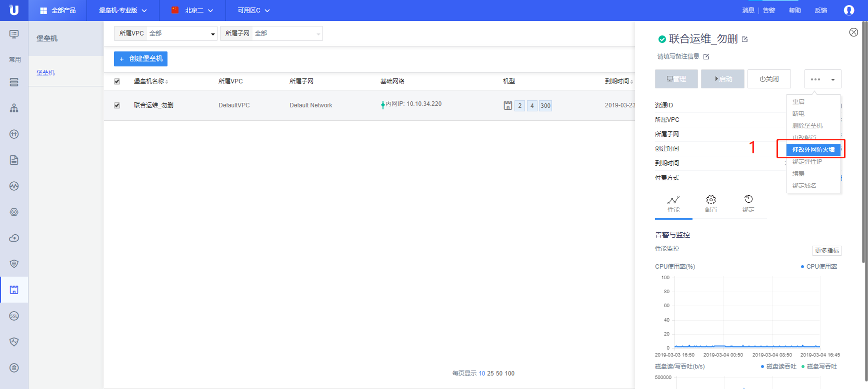Open the SSL certificate sidebar icon

(x=14, y=316)
